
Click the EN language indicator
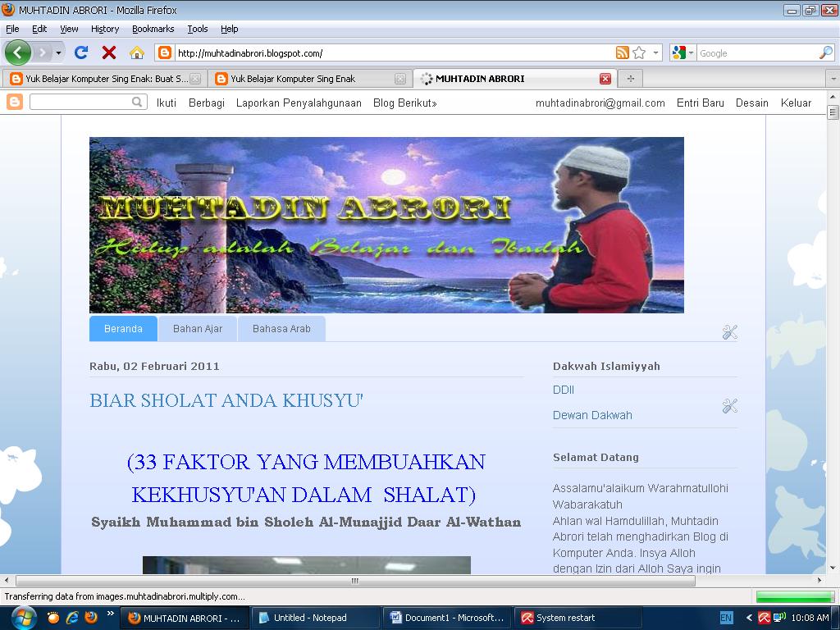point(726,619)
